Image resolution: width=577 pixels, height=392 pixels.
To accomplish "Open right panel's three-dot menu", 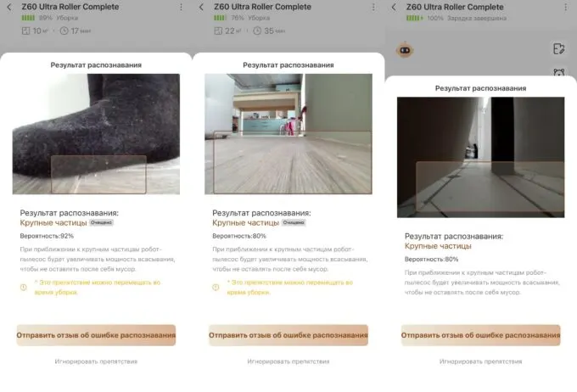I will (566, 7).
